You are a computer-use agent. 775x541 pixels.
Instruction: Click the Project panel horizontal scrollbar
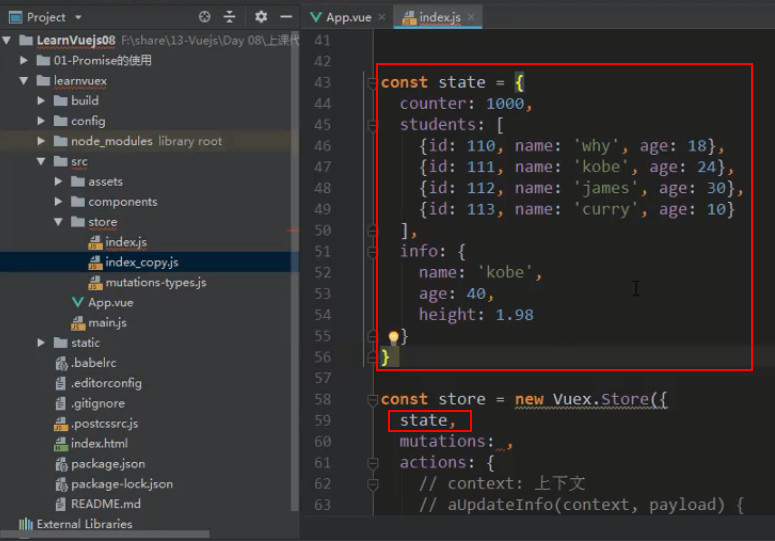coord(105,534)
